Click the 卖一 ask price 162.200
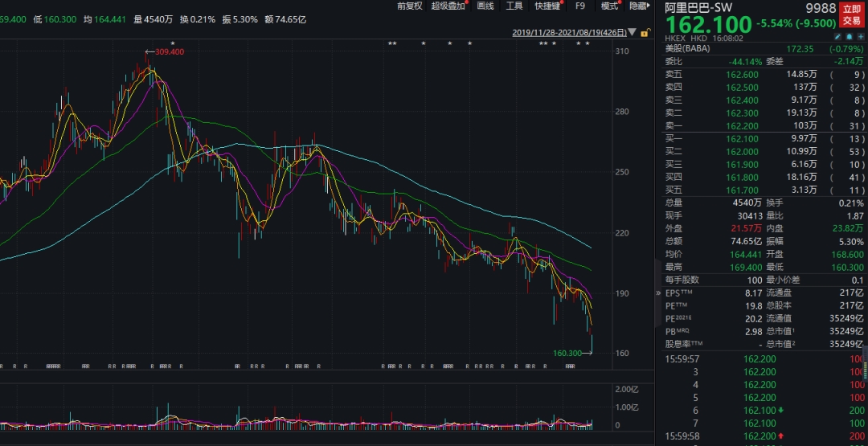The image size is (868, 446). [x=743, y=125]
